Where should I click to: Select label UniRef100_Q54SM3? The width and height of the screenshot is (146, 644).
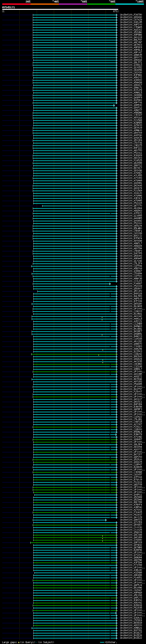click(x=131, y=256)
